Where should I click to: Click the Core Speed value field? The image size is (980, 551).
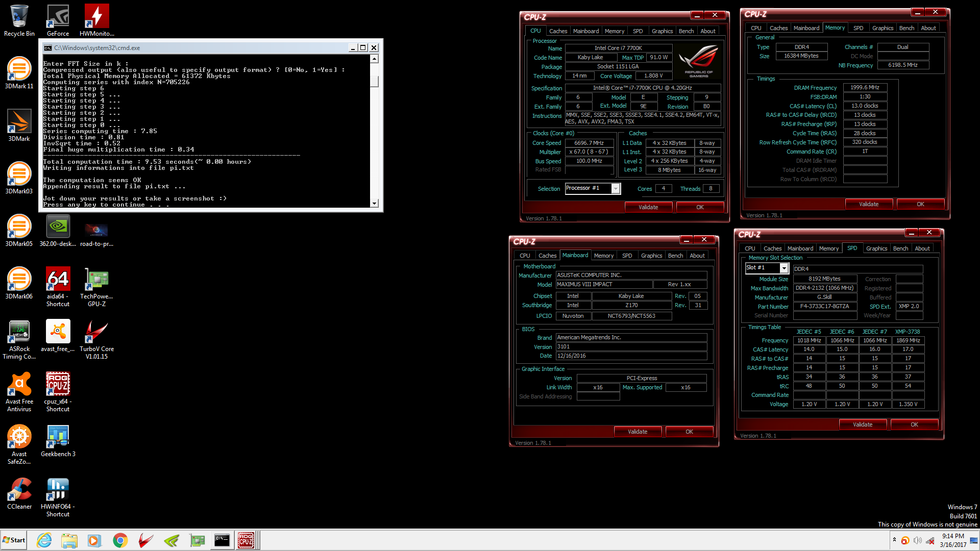(x=589, y=143)
